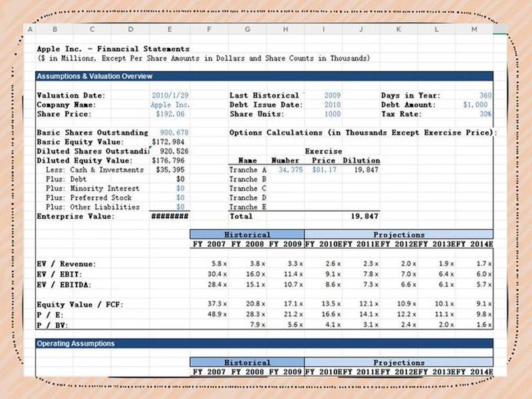Screen dimensions: 532x399
Task: Select Basic Equity Value cell $172,984
Action: [x=168, y=142]
